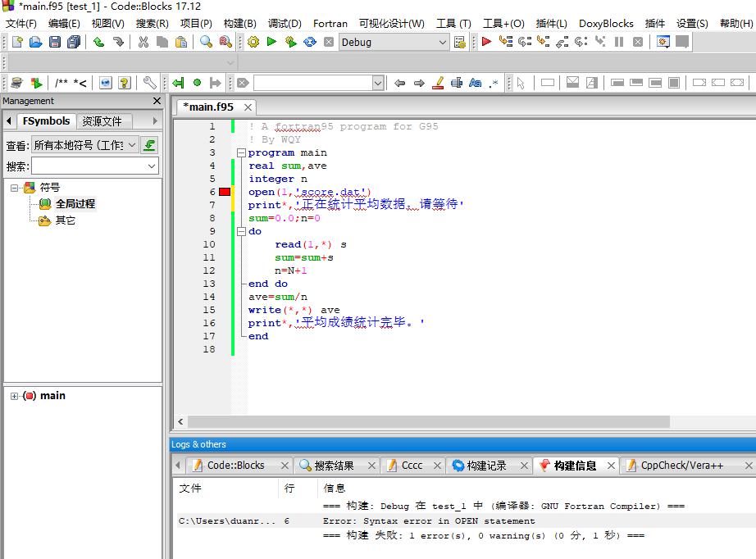The height and width of the screenshot is (559, 756).
Task: Click the Build gear icon
Action: [x=253, y=42]
